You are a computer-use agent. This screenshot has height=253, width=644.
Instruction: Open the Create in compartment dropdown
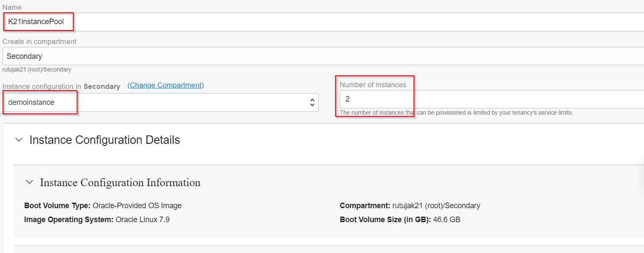322,56
